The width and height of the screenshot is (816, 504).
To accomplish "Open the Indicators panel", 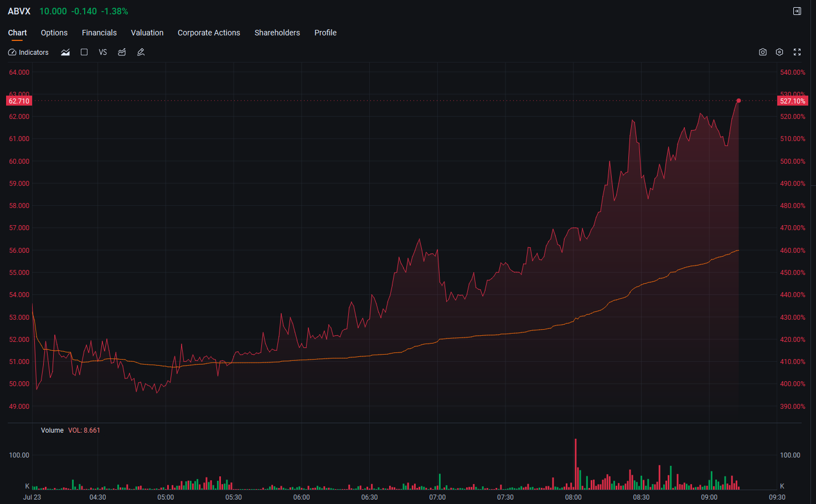I will (x=28, y=52).
